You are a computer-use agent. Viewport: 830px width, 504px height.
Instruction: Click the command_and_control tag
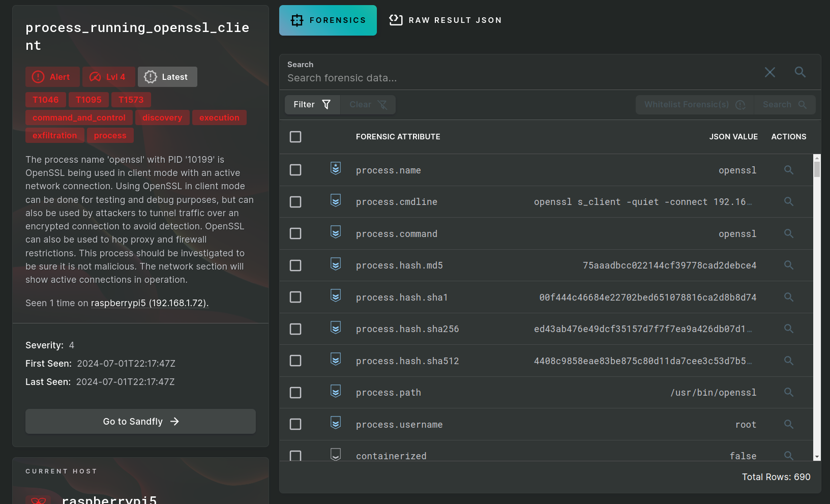[79, 117]
